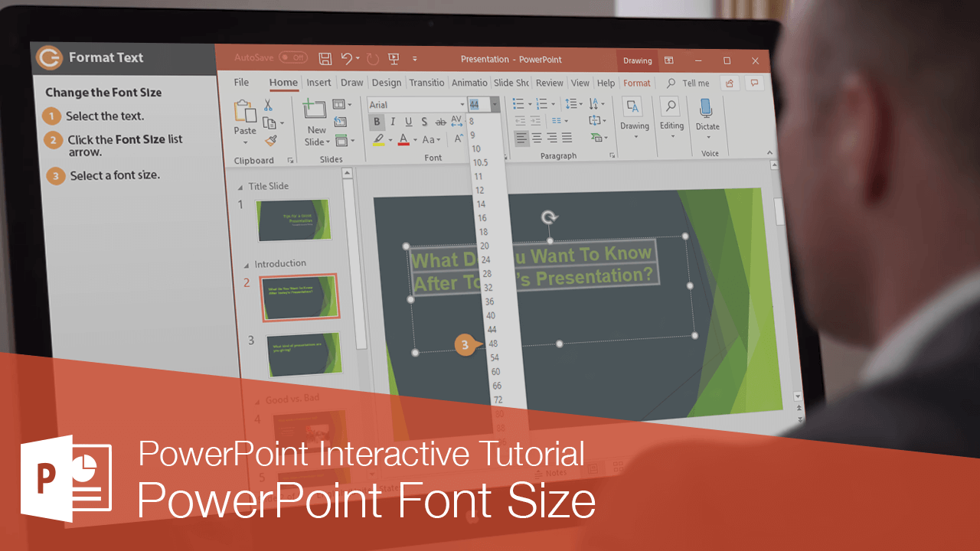Start Dictate in the Voice group
The image size is (980, 551).
[707, 123]
